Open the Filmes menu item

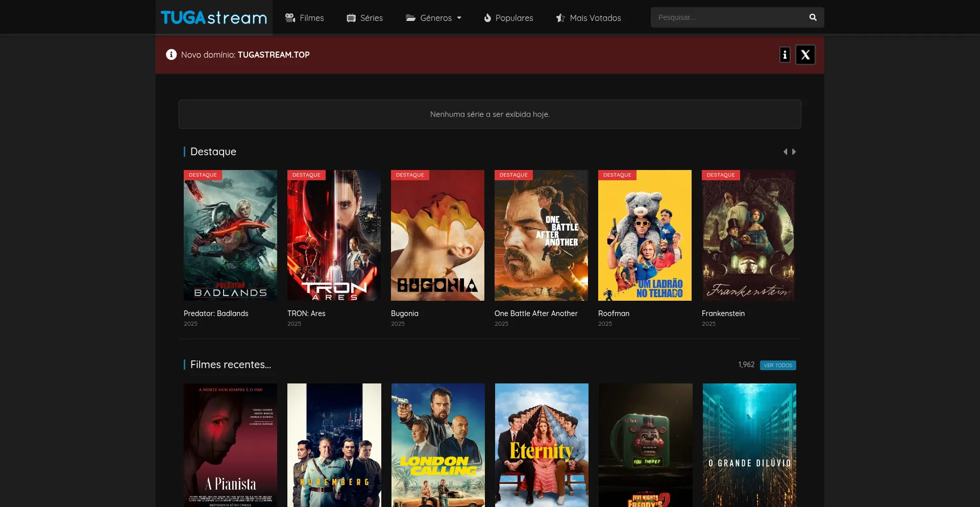(x=304, y=18)
